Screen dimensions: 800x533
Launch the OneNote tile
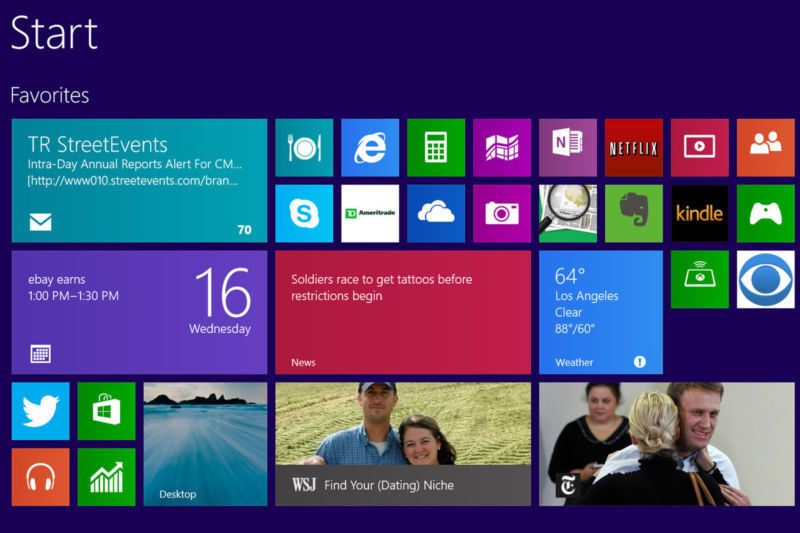(x=568, y=147)
